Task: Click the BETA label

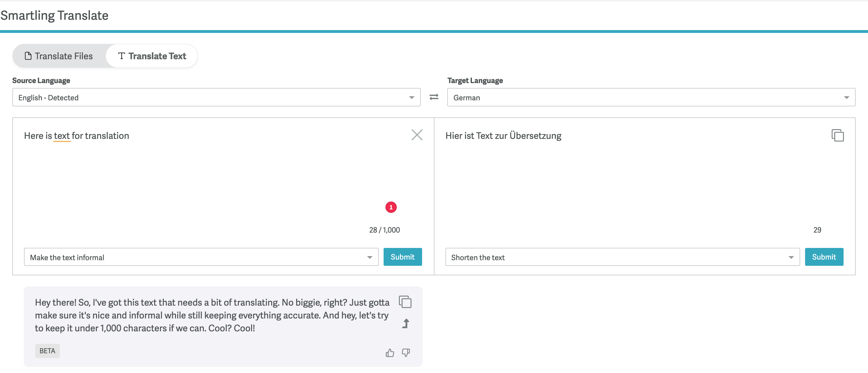Action: (47, 351)
